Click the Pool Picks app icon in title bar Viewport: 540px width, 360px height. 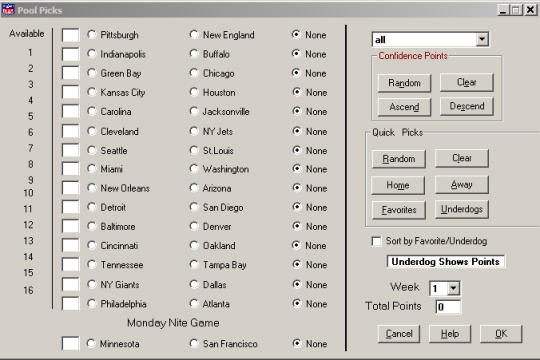[x=8, y=10]
